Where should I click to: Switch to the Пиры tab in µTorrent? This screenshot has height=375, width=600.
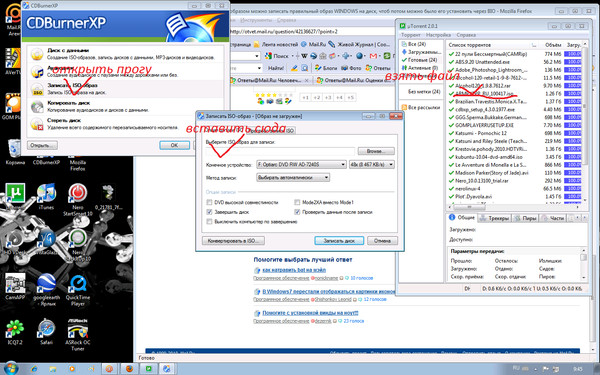(525, 218)
